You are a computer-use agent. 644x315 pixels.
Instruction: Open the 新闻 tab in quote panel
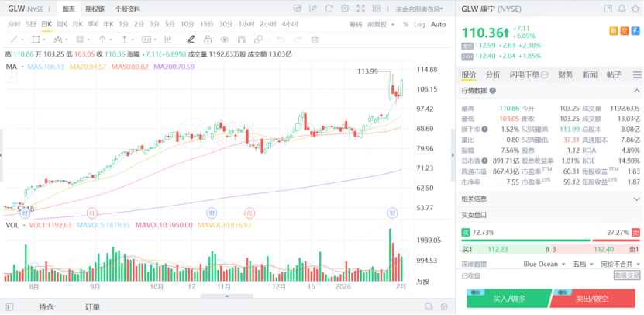tap(590, 74)
